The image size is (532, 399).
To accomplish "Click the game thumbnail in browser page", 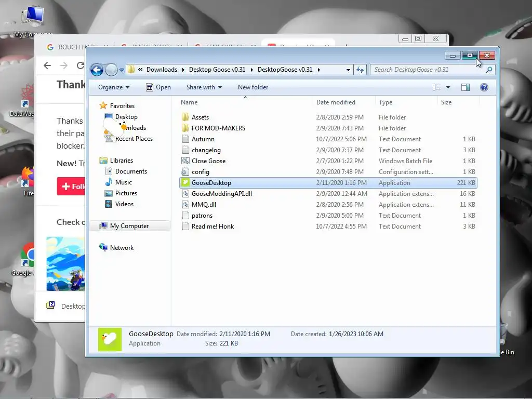I will pyautogui.click(x=65, y=263).
